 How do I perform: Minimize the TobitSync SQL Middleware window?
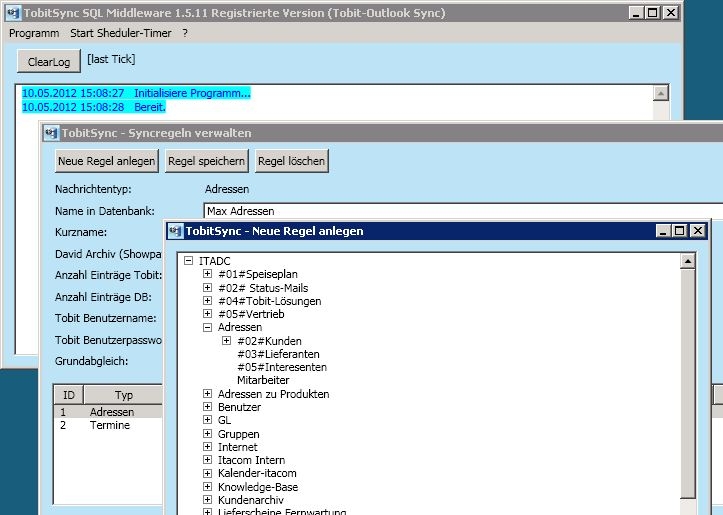click(636, 13)
